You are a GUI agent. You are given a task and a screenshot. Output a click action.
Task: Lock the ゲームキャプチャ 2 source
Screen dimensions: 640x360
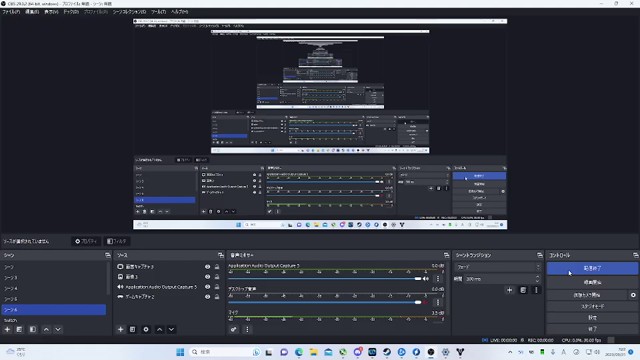[217, 297]
